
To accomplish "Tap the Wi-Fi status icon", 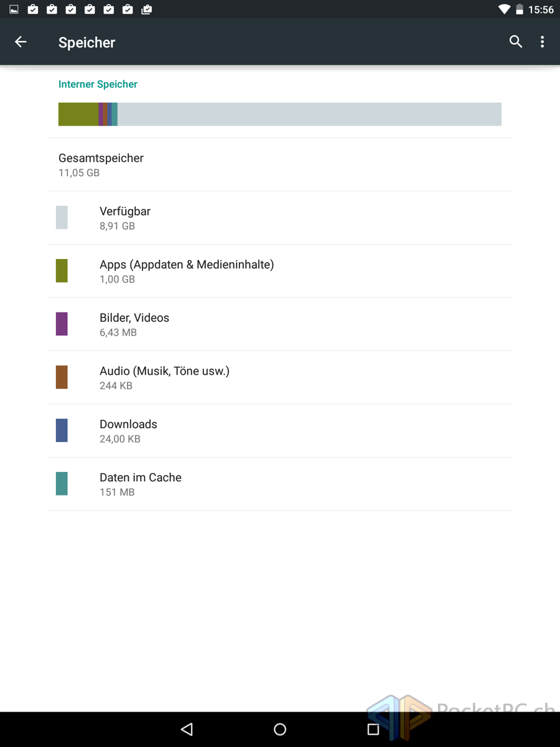I will 505,9.
